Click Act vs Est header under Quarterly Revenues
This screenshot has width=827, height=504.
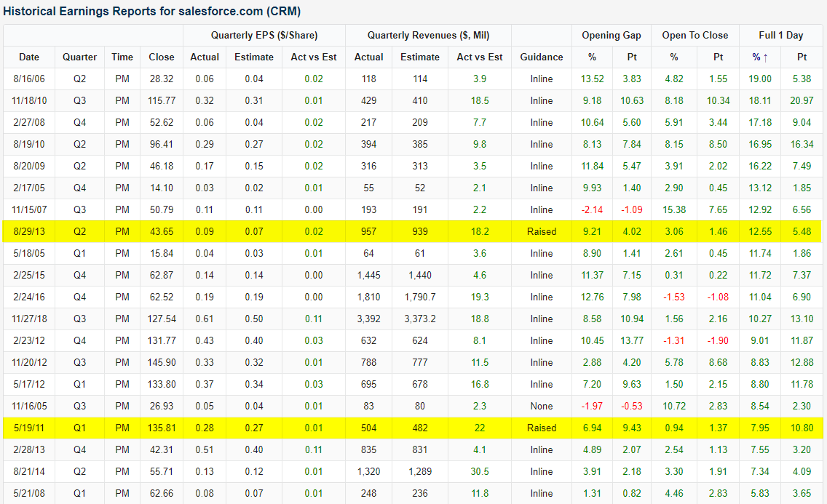click(479, 57)
